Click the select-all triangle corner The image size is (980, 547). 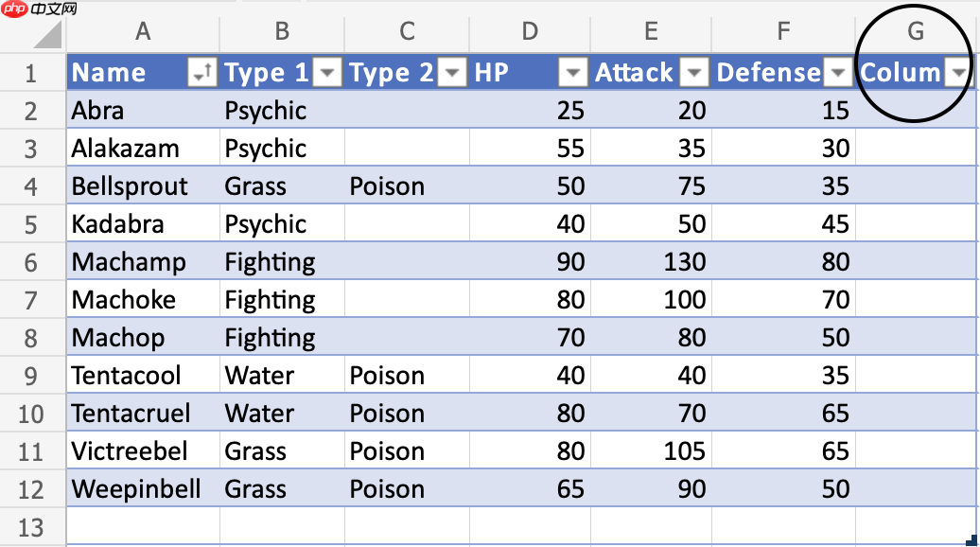48,34
